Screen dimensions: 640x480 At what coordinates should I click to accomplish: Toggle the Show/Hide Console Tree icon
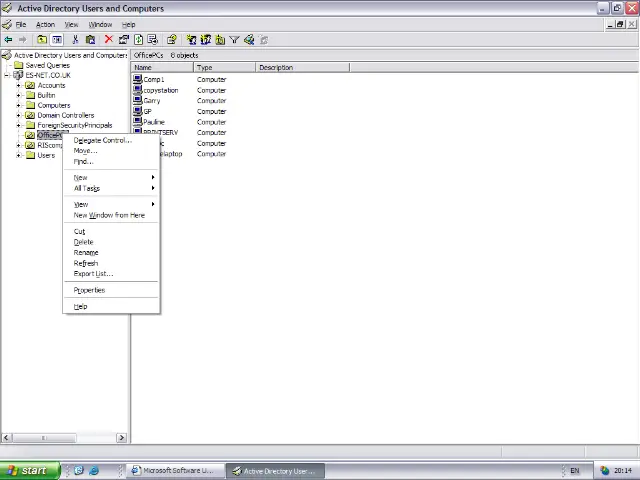[57, 40]
